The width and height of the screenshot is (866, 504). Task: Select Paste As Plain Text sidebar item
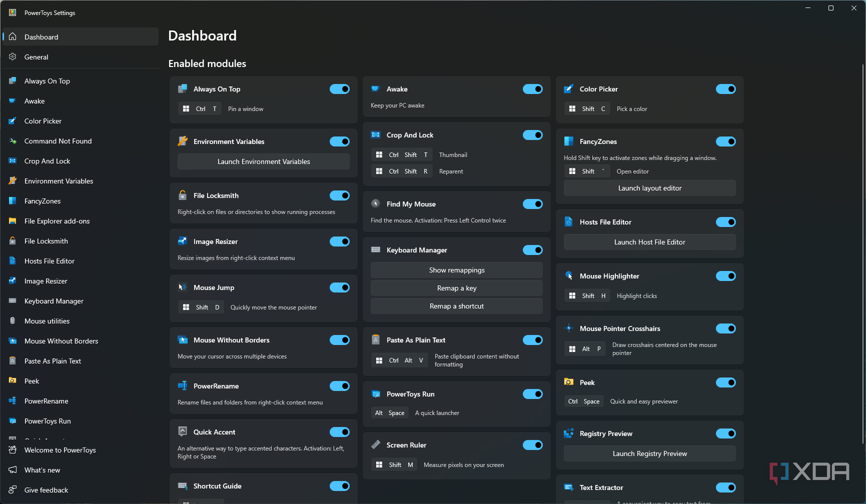coord(81,361)
